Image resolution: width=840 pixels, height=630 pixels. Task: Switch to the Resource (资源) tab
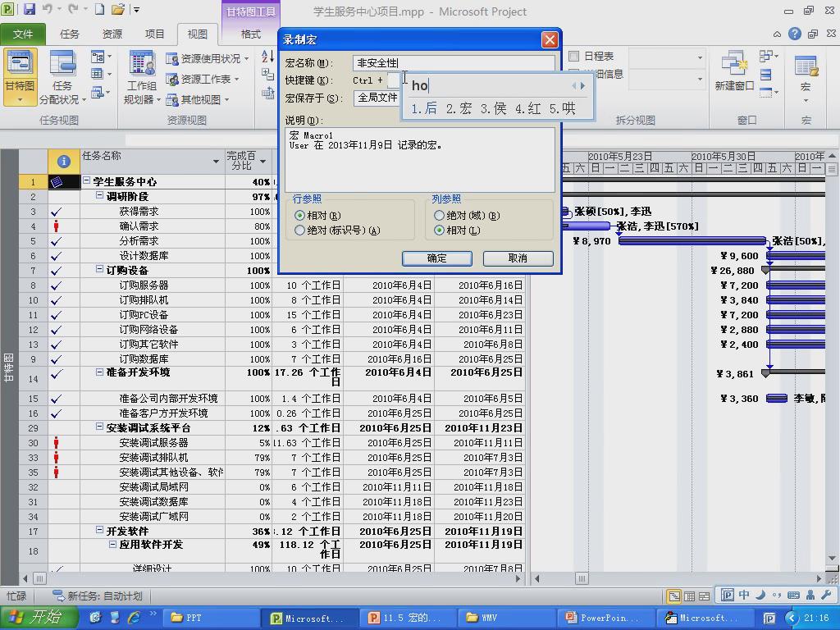click(x=112, y=34)
